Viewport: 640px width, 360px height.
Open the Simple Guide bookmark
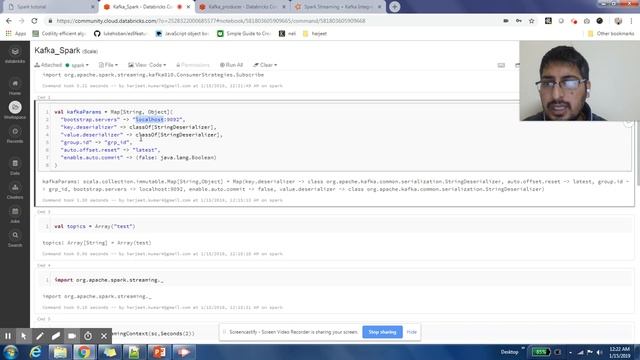click(244, 33)
